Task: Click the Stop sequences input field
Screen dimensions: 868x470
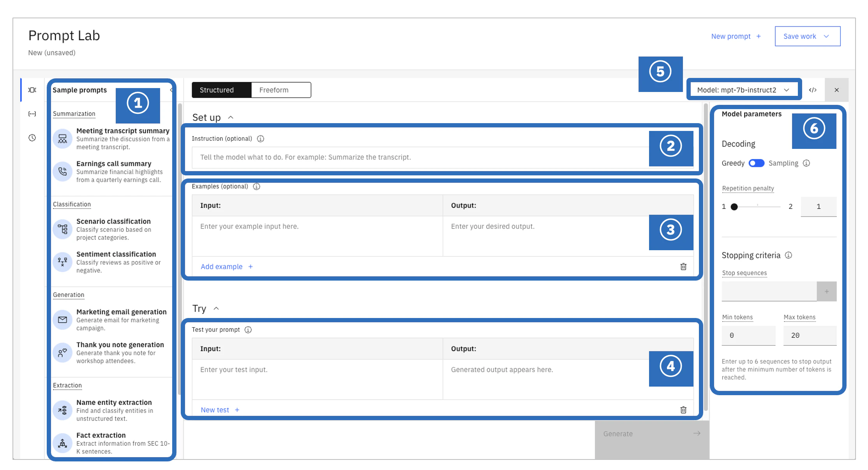Action: coord(769,292)
